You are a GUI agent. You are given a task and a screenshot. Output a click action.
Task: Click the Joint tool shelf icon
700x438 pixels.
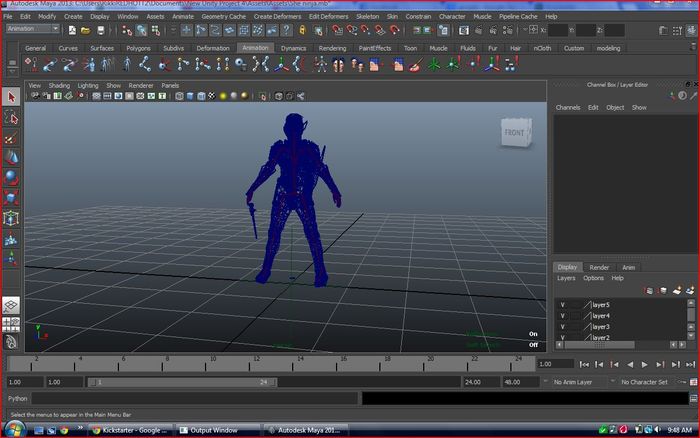point(144,65)
